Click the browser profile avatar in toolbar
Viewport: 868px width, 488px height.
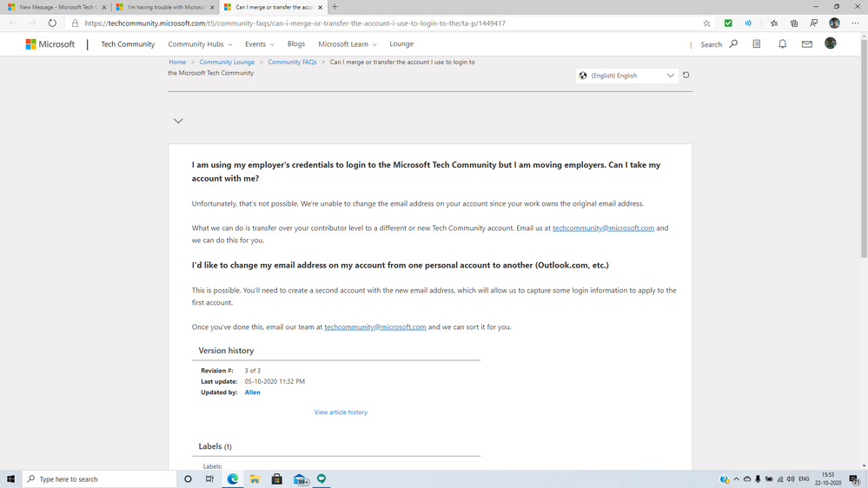tap(834, 23)
